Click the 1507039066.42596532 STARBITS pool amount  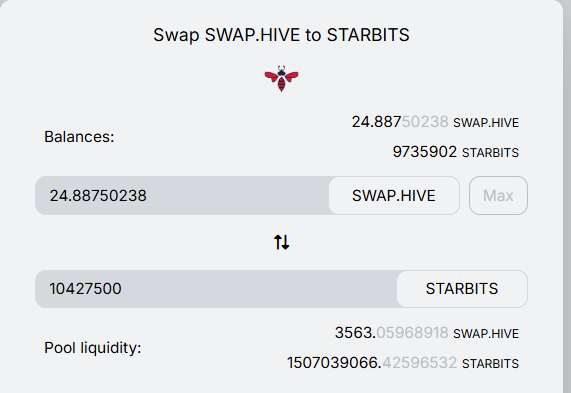372,363
